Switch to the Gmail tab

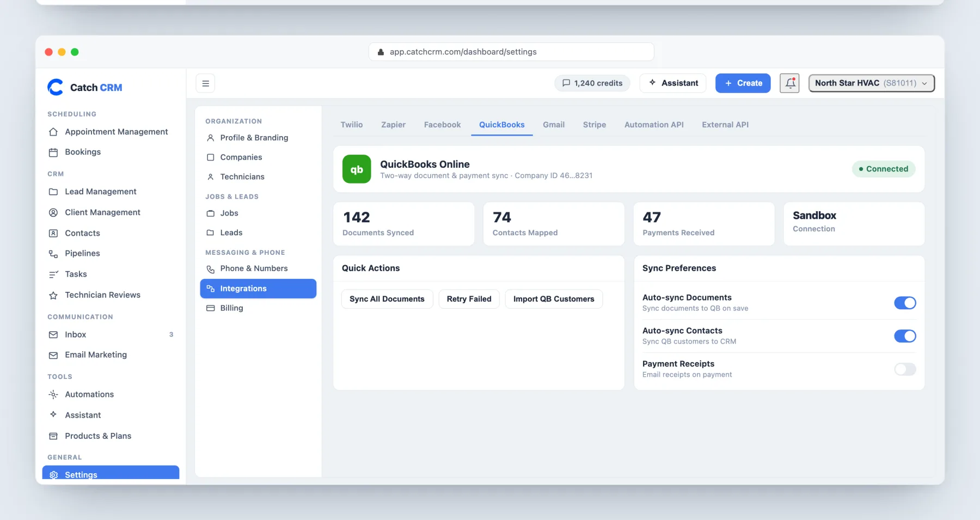554,125
